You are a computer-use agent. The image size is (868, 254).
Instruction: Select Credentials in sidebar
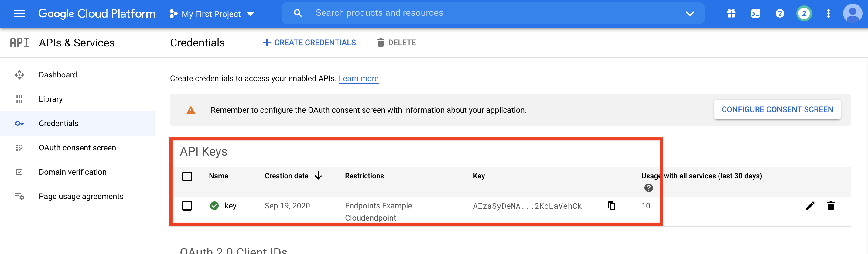77,123
